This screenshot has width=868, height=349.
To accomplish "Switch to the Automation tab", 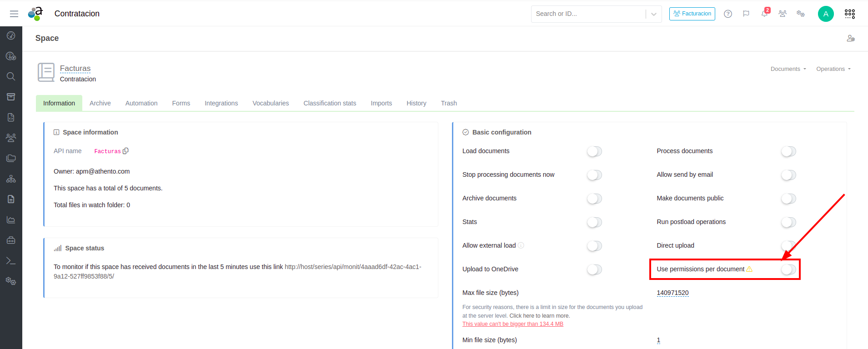I will [141, 103].
